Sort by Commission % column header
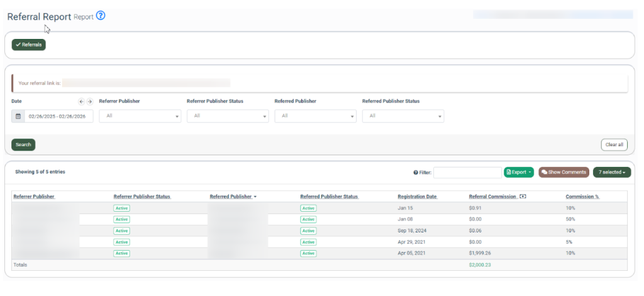Viewport: 644px width, 296px height. coord(582,196)
